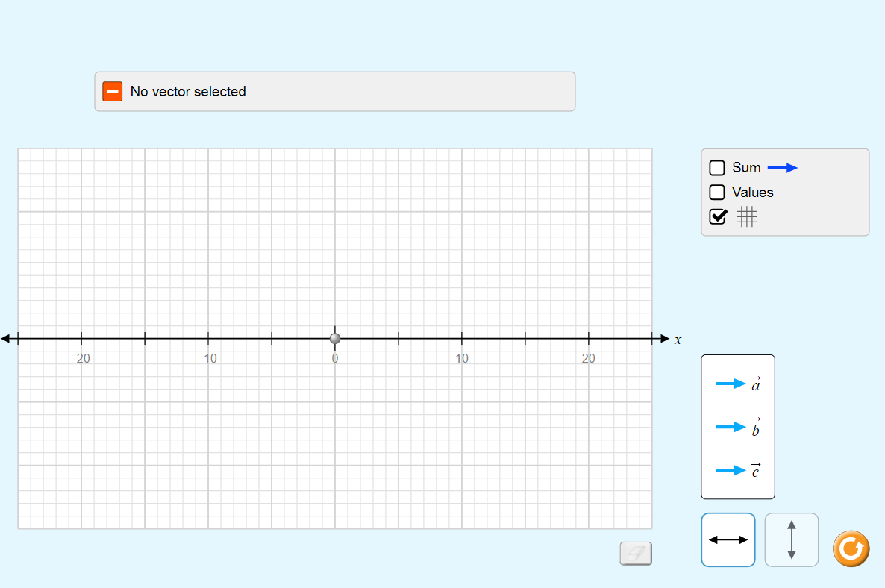The image size is (885, 588).
Task: Click the x axis label
Action: point(678,340)
